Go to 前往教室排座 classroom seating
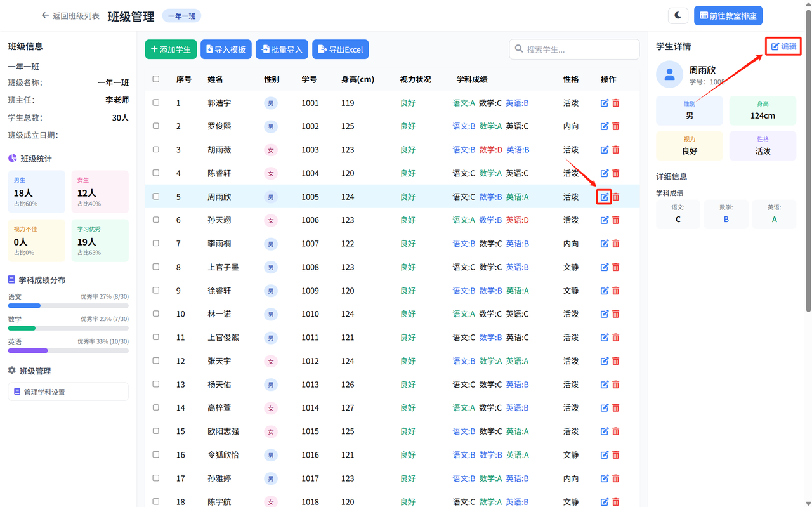This screenshot has height=507, width=812. point(728,16)
